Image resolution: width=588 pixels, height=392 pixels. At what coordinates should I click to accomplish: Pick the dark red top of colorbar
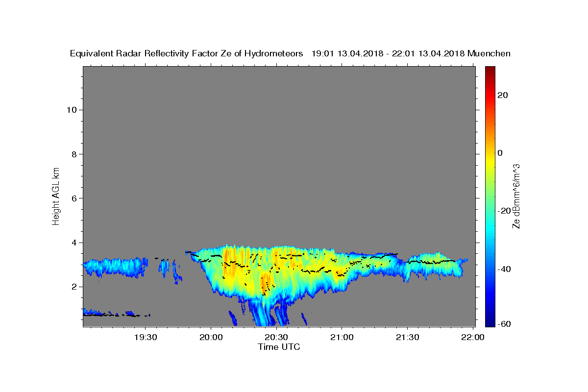(x=490, y=70)
